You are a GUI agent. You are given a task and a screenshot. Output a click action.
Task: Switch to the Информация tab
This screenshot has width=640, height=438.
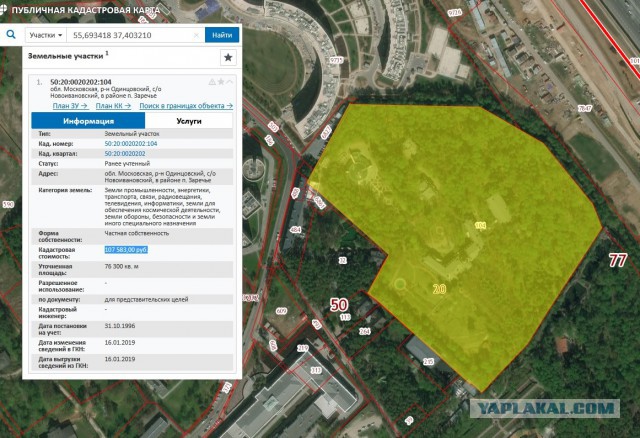pos(88,121)
